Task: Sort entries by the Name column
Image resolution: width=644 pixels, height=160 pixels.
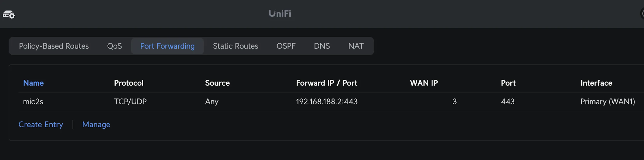Action: click(x=33, y=83)
